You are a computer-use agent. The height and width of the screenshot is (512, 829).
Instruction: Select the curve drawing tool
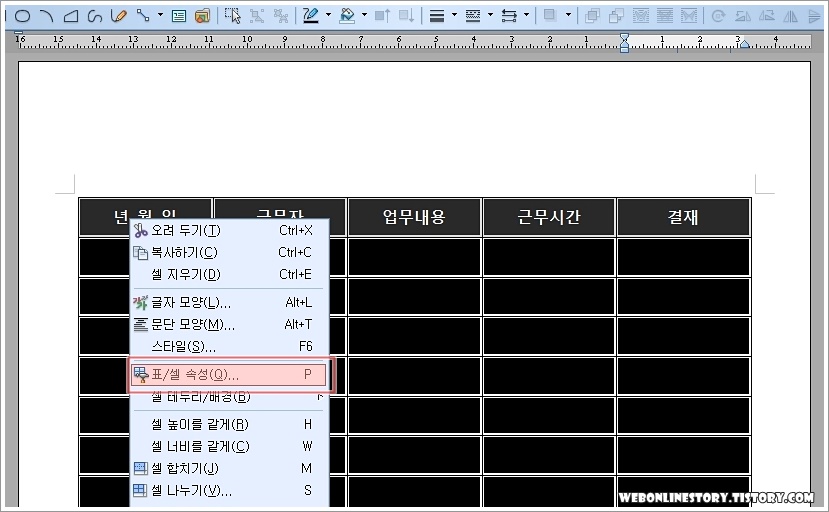coord(95,16)
